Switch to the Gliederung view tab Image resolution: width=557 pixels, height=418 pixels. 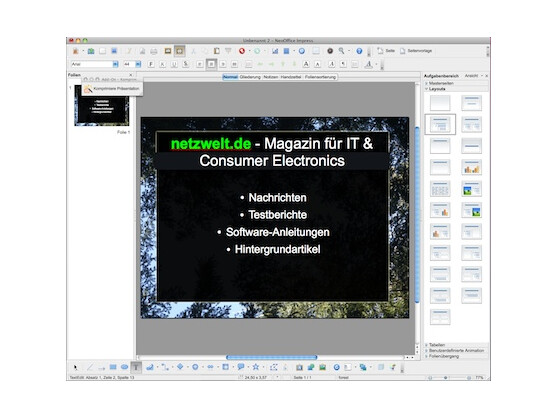(x=250, y=77)
